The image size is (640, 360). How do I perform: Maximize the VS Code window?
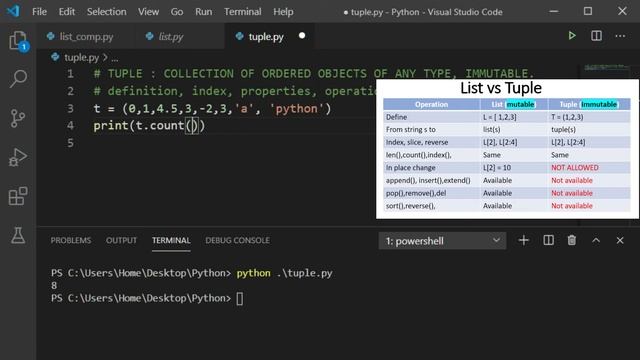[588, 11]
